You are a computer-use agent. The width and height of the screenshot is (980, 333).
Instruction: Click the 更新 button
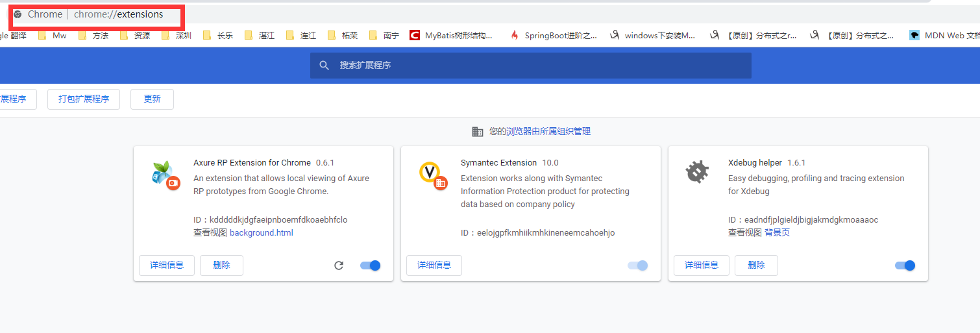(152, 99)
